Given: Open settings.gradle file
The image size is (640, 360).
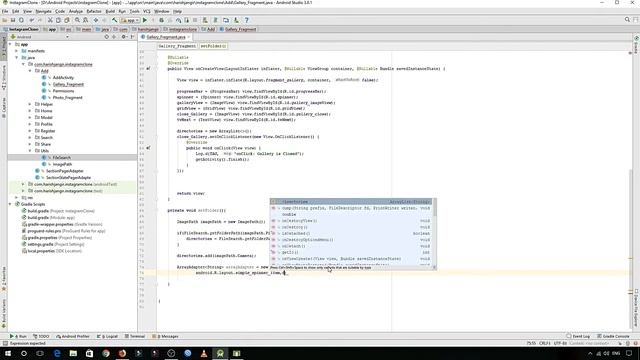Looking at the screenshot, I should coord(40,244).
